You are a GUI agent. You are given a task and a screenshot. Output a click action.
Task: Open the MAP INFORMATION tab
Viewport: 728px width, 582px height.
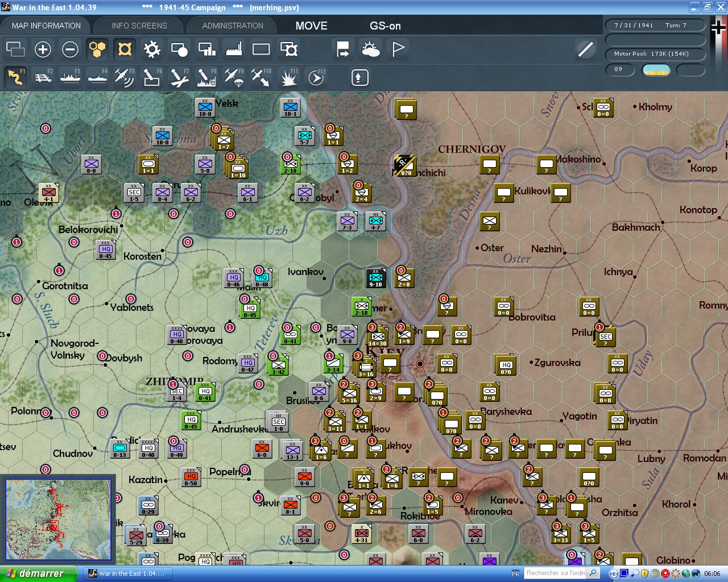pos(46,26)
